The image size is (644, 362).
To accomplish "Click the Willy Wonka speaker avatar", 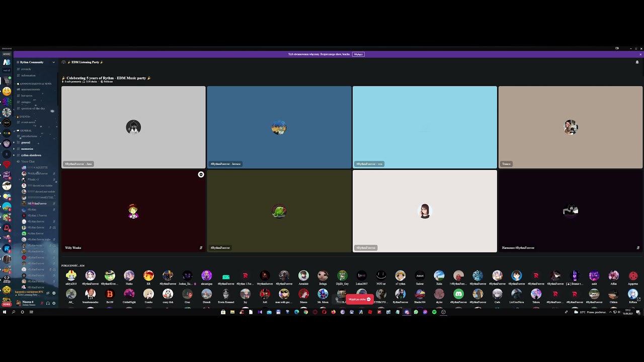I will [x=133, y=211].
